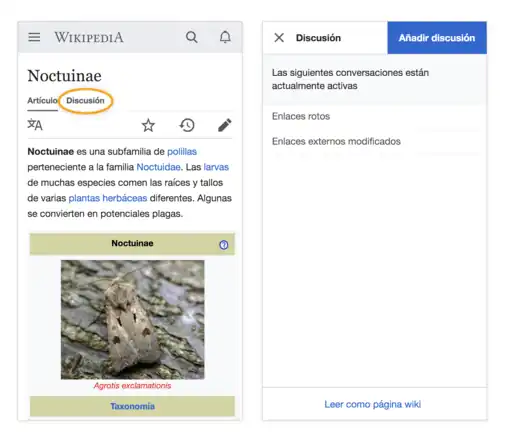Click the Añadir discusión button

click(x=437, y=38)
